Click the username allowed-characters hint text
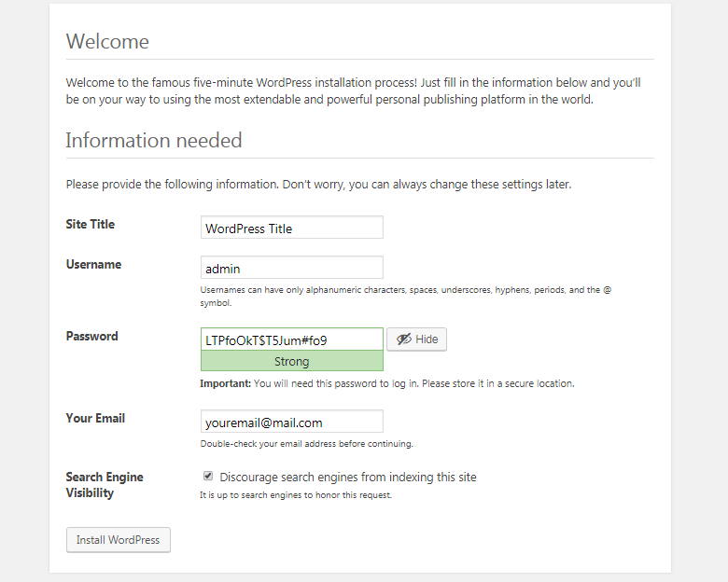 [x=406, y=296]
